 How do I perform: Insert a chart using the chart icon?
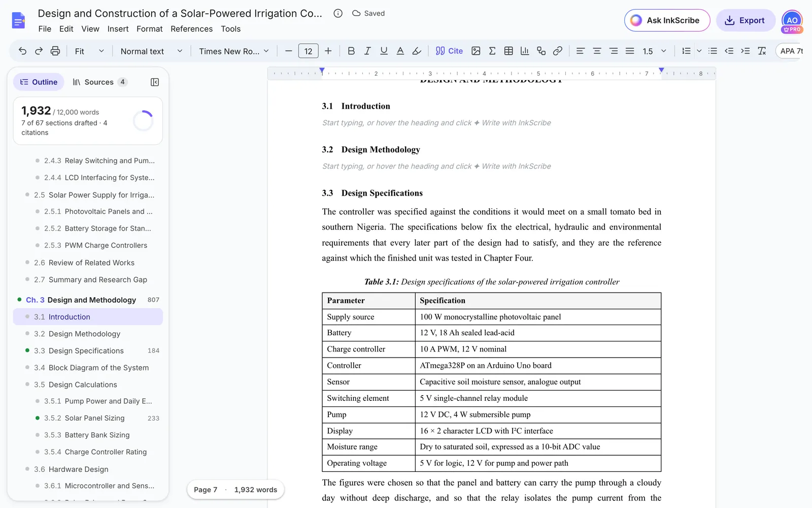[x=525, y=51]
